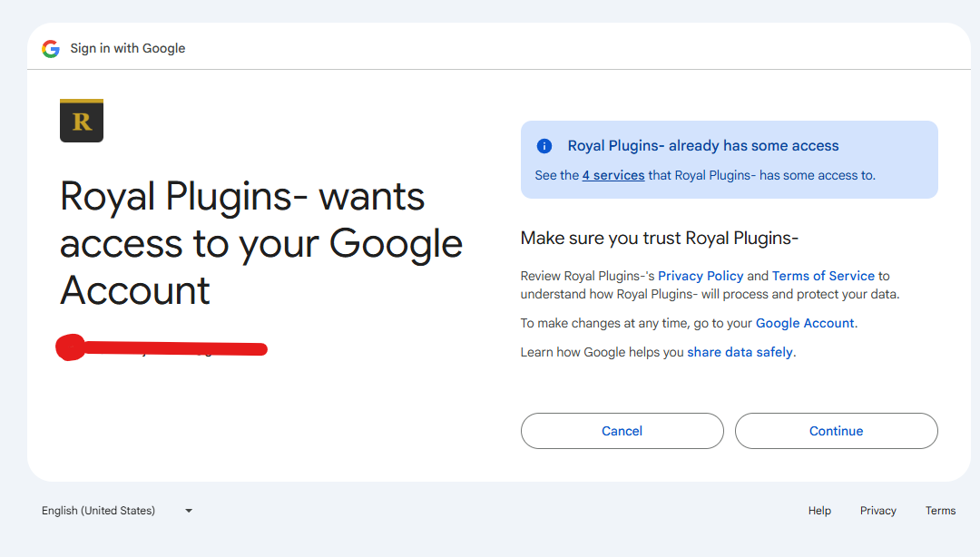The width and height of the screenshot is (980, 557).
Task: Click the 'Sign in with Google' header text
Action: pyautogui.click(x=128, y=48)
